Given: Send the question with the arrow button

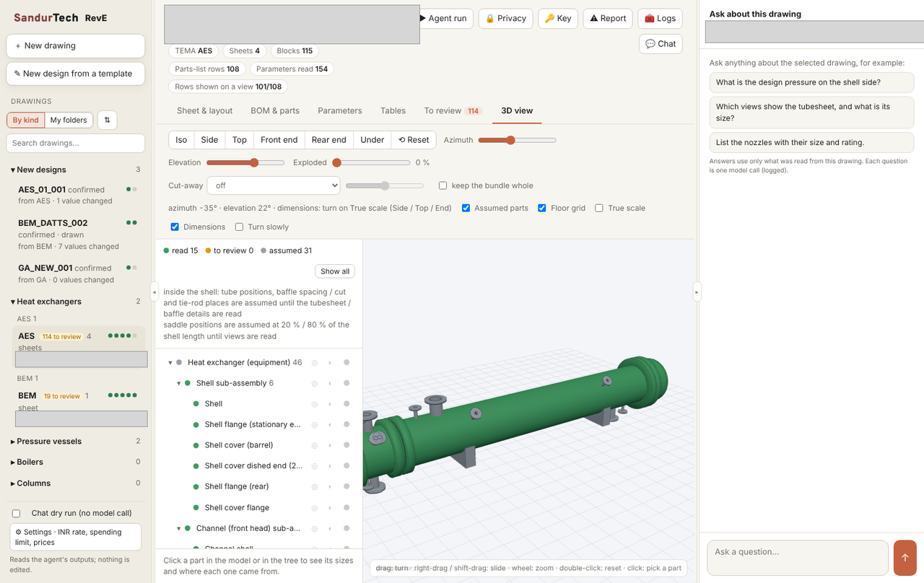Looking at the screenshot, I should (x=905, y=558).
